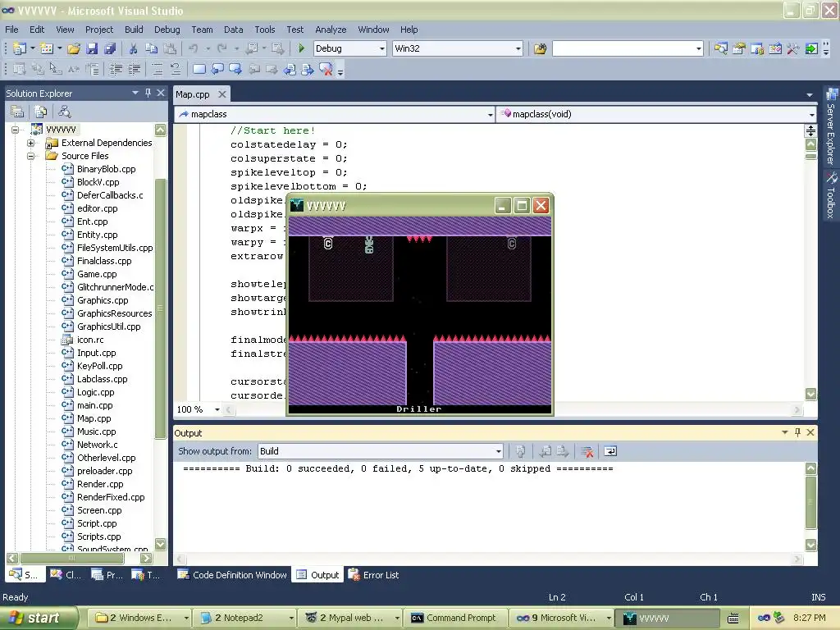Click the Find in Files icon
Viewport: 840px width, 630px height.
(x=540, y=48)
